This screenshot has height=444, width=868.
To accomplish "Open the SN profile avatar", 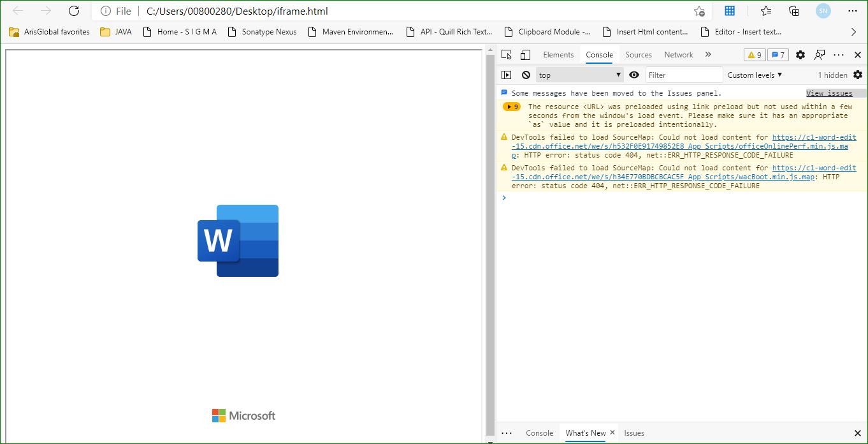I will pyautogui.click(x=823, y=11).
